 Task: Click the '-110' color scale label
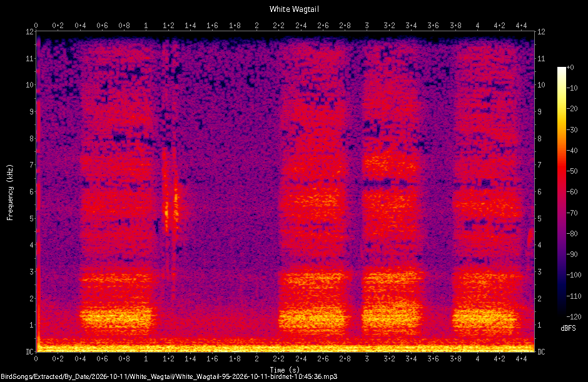(574, 296)
